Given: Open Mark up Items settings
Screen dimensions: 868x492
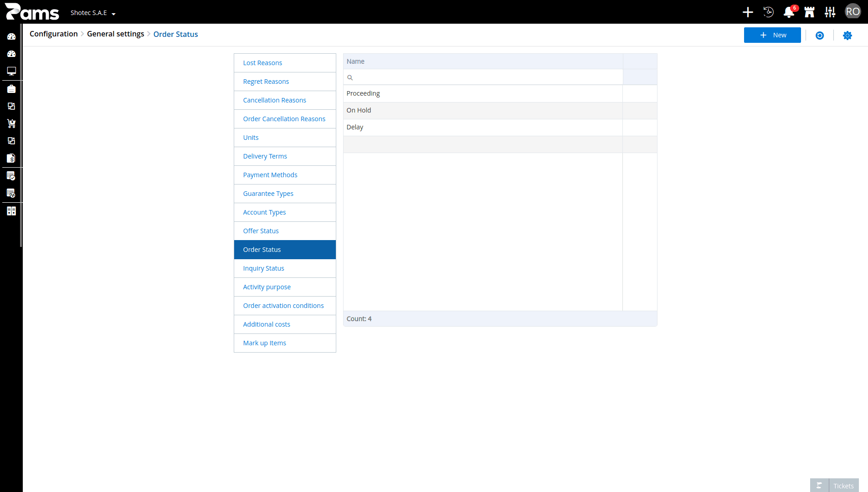Looking at the screenshot, I should [x=285, y=343].
